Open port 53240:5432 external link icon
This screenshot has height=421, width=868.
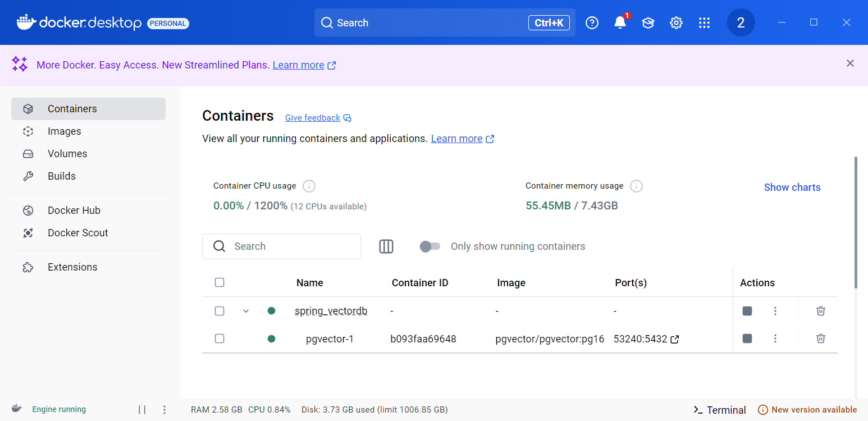(675, 339)
